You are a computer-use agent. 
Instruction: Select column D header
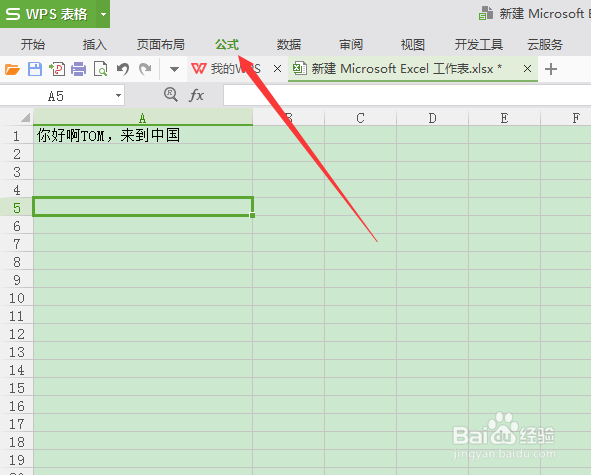[432, 118]
